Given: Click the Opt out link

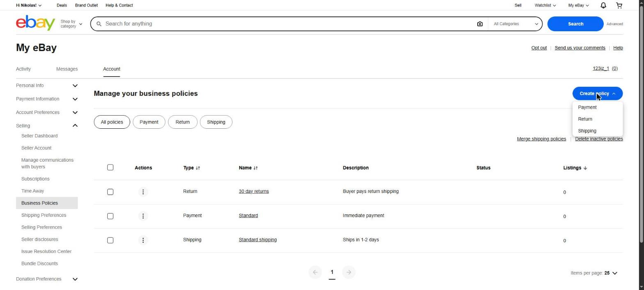Looking at the screenshot, I should [x=539, y=48].
